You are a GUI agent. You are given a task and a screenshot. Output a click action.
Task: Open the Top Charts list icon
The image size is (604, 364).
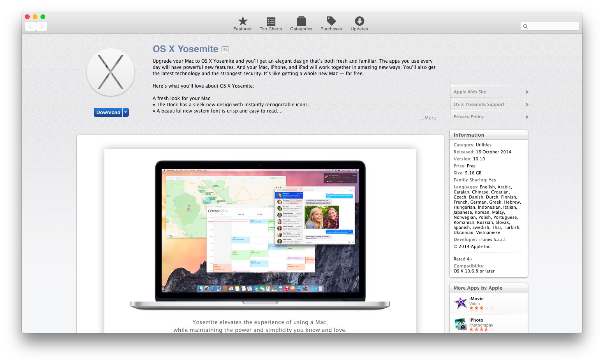pos(271,21)
